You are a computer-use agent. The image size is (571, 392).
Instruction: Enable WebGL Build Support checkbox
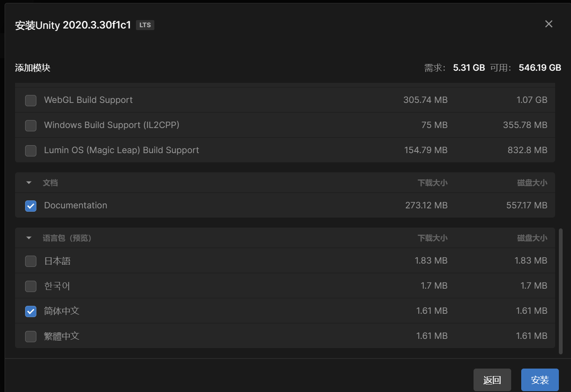[31, 100]
